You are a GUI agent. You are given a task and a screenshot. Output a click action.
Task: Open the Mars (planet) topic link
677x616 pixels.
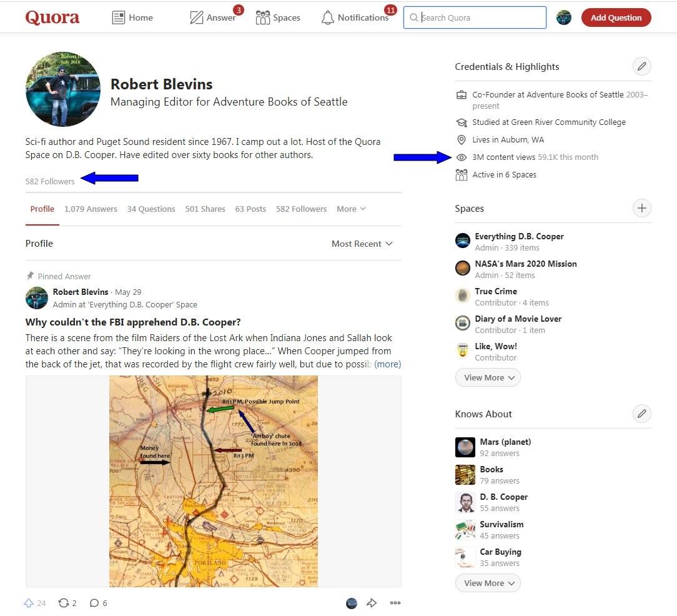(505, 442)
